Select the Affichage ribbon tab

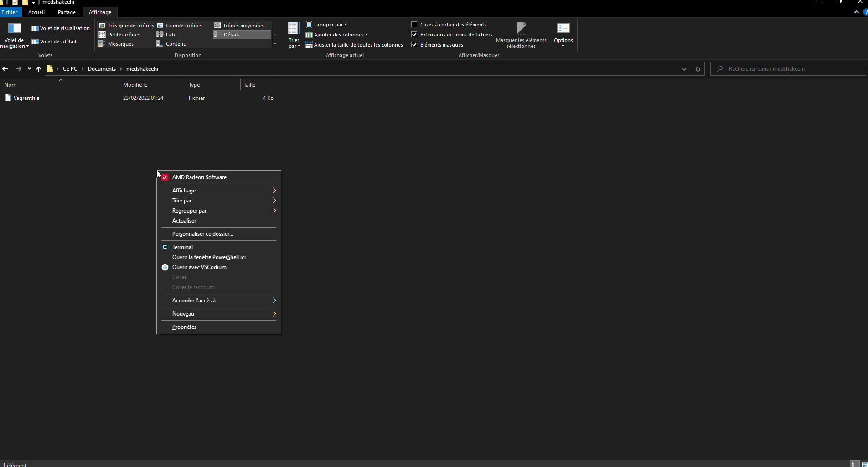[100, 12]
